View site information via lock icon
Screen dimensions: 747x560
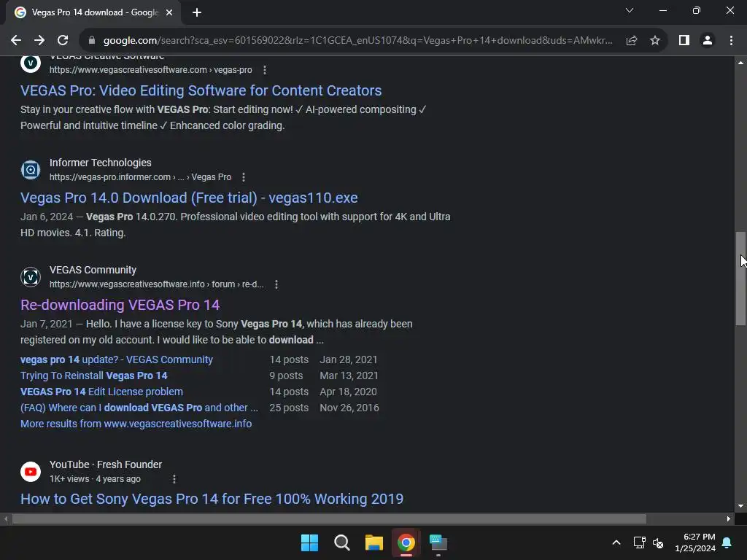pos(91,41)
